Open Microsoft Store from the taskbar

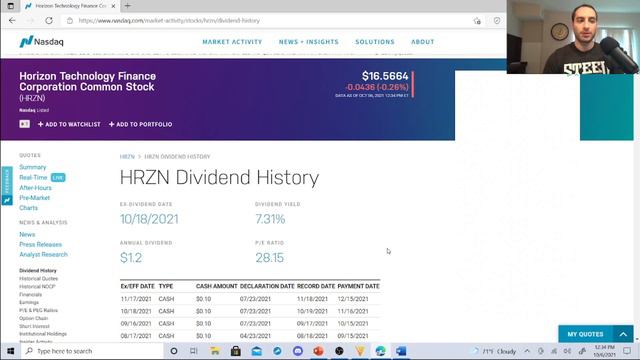[236, 351]
